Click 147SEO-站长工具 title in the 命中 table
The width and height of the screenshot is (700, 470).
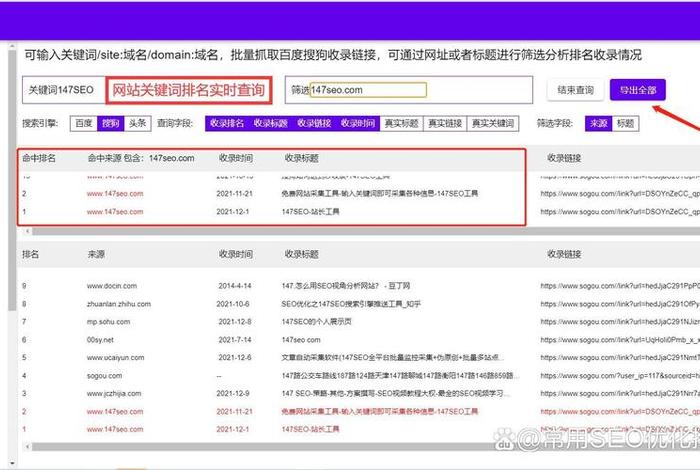click(310, 212)
